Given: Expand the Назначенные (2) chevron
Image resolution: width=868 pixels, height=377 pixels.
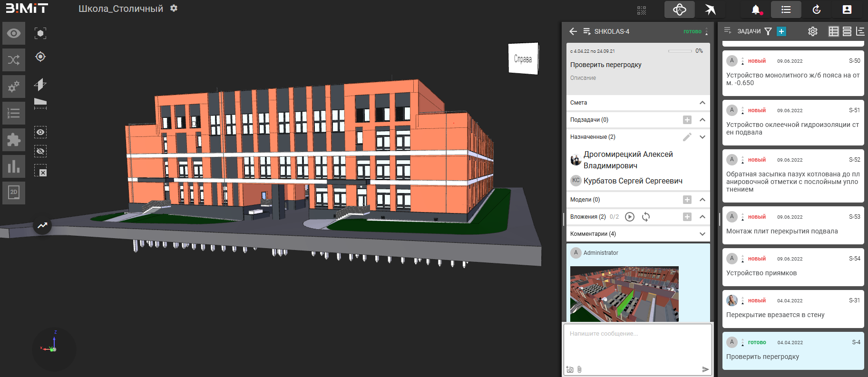Looking at the screenshot, I should (x=702, y=137).
